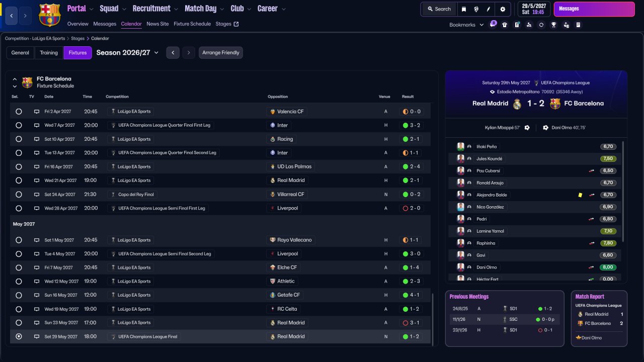Select the Elche CF fixture radio button
This screenshot has height=362, width=644.
pos(19,267)
